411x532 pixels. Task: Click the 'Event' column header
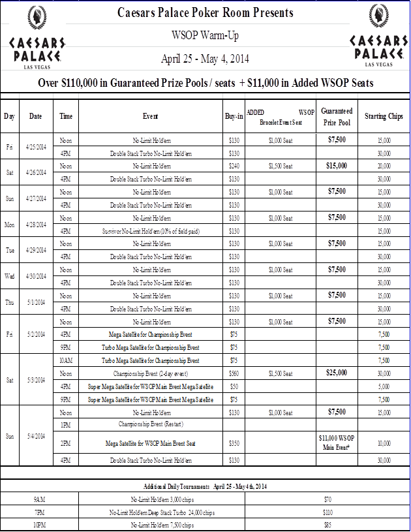pyautogui.click(x=150, y=116)
